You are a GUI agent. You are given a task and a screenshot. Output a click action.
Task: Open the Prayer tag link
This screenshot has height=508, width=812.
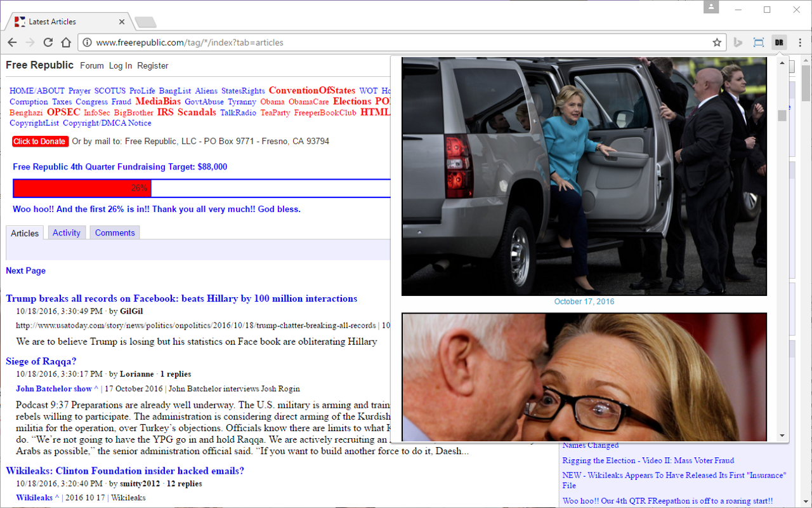(79, 91)
